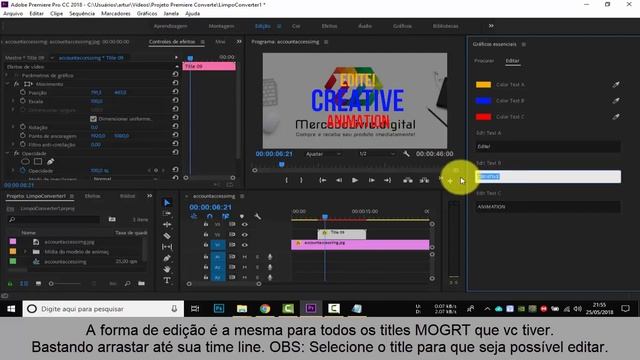Toggle linked selection in timeline
The width and height of the screenshot is (640, 360).
click(225, 216)
